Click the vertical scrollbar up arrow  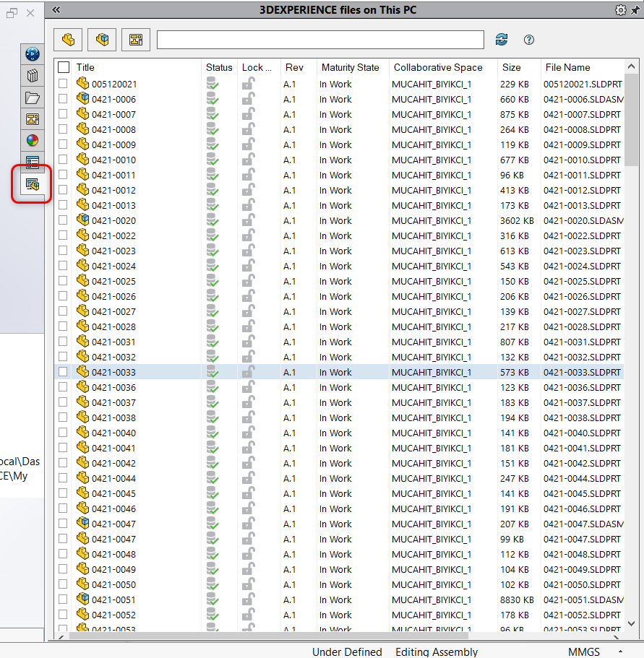(x=631, y=66)
